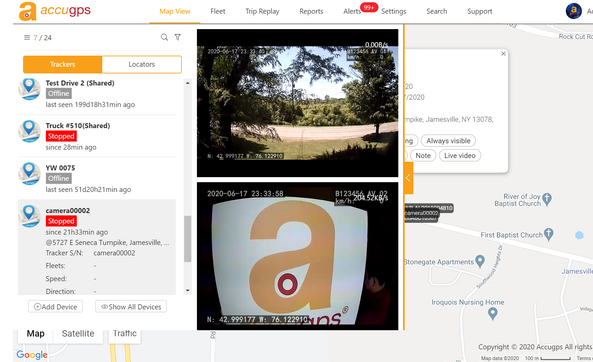Viewport: 593px width, 362px height.
Task: Open the Reports tab
Action: pos(311,11)
